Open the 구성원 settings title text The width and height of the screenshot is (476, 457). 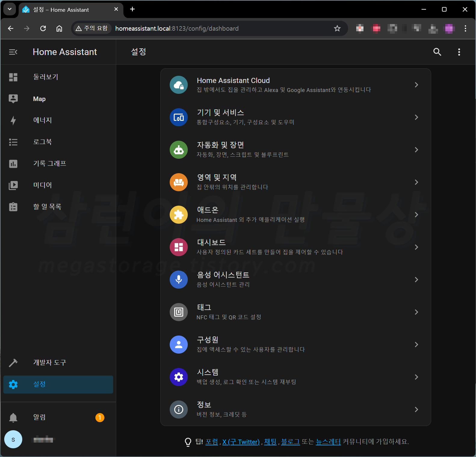(208, 340)
